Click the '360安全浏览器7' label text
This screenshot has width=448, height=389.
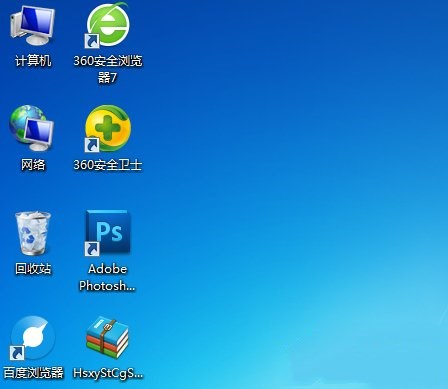click(x=108, y=69)
